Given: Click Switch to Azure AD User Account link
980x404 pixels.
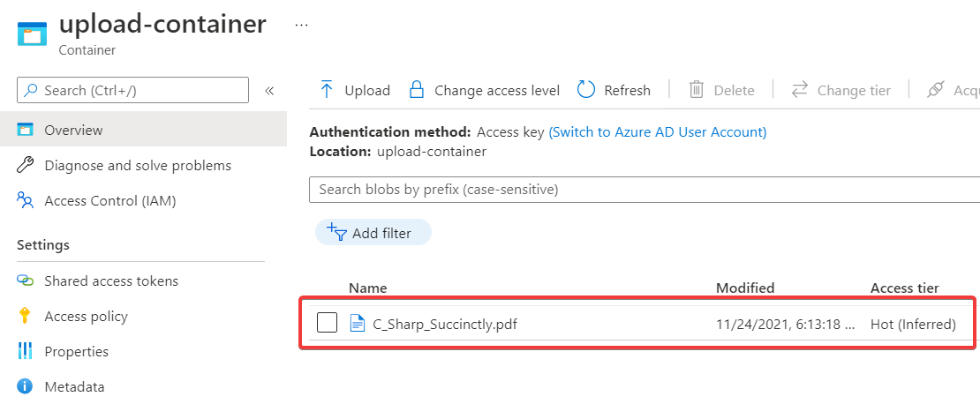Looking at the screenshot, I should point(658,132).
